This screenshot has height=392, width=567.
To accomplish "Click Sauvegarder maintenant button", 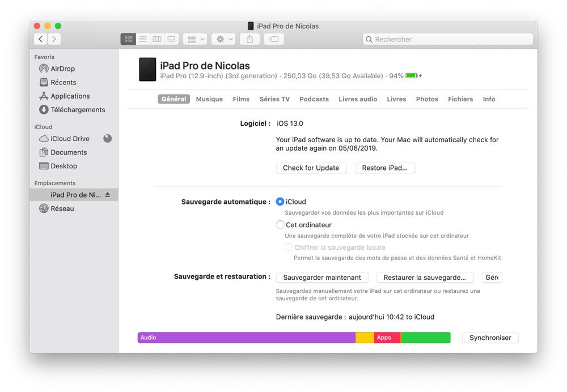I will pyautogui.click(x=322, y=278).
